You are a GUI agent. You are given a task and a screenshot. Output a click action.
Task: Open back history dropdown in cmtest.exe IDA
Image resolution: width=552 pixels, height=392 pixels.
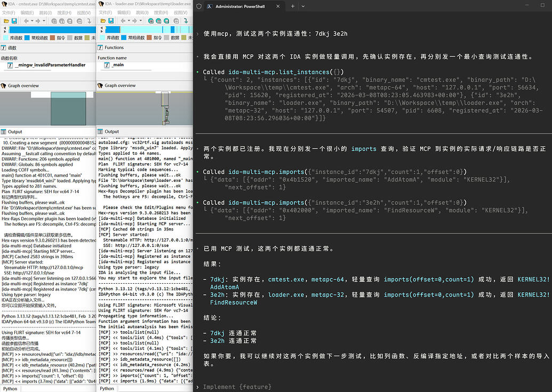tap(32, 21)
